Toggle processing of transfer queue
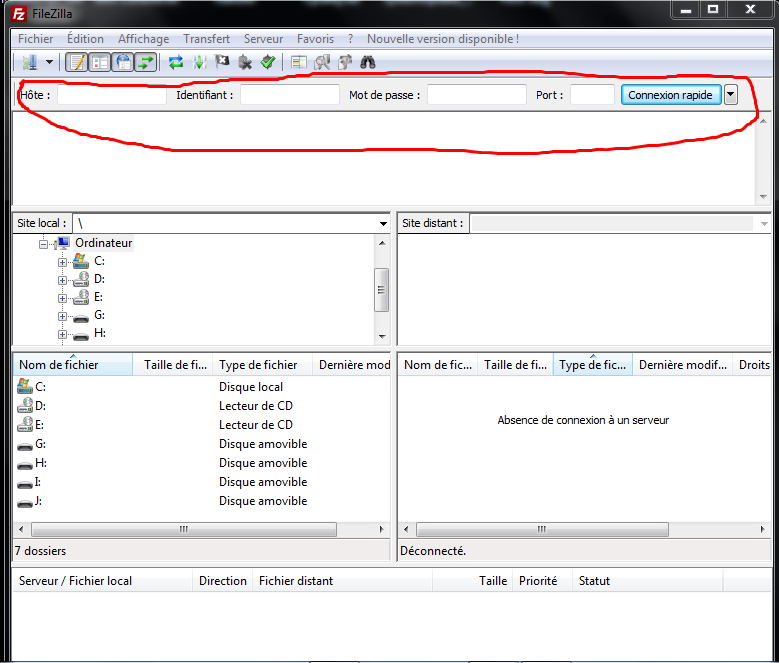Viewport: 779px width, 663px height. click(x=199, y=62)
